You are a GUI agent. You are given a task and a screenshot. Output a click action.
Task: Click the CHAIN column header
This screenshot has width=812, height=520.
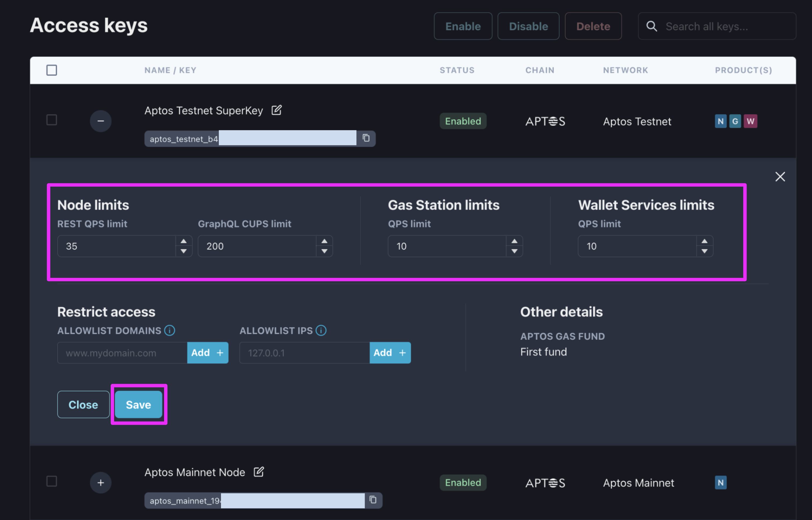pos(540,70)
